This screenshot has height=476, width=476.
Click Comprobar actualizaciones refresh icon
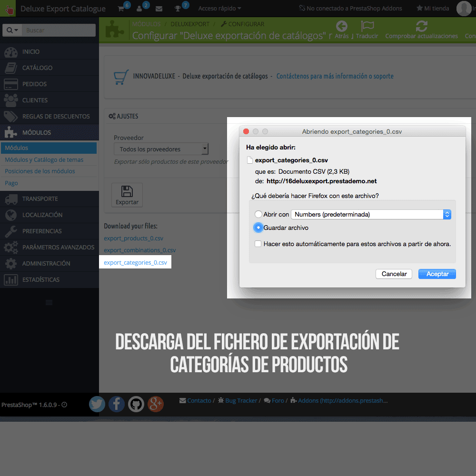pyautogui.click(x=422, y=26)
